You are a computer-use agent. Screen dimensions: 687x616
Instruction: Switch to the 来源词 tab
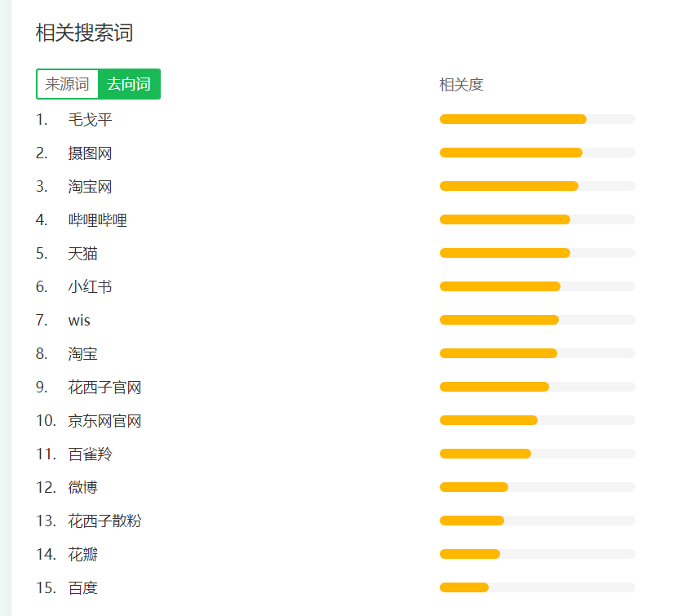click(68, 84)
